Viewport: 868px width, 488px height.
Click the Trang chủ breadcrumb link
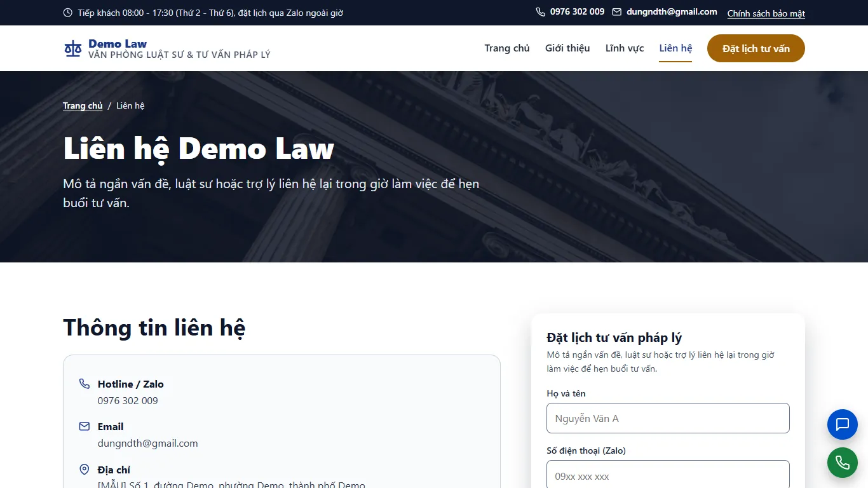[83, 105]
